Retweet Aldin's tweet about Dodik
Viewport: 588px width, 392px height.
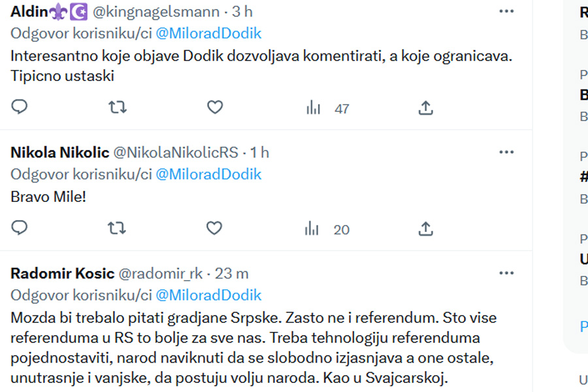117,107
